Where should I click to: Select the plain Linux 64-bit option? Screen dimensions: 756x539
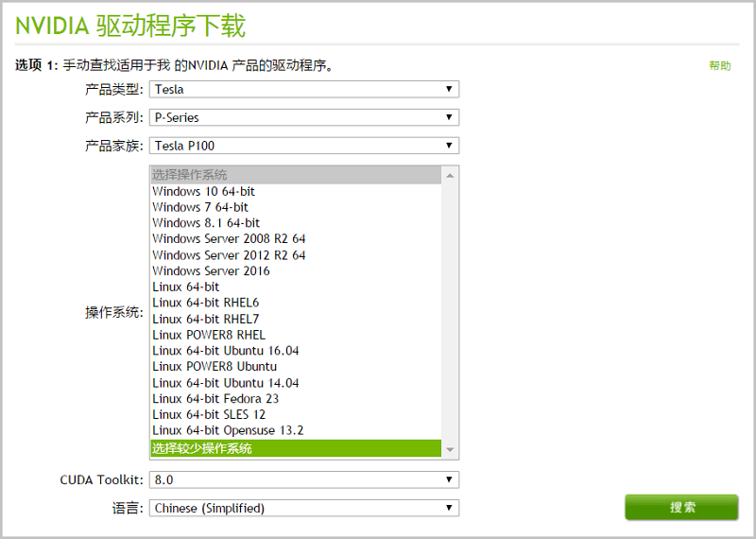click(x=296, y=287)
